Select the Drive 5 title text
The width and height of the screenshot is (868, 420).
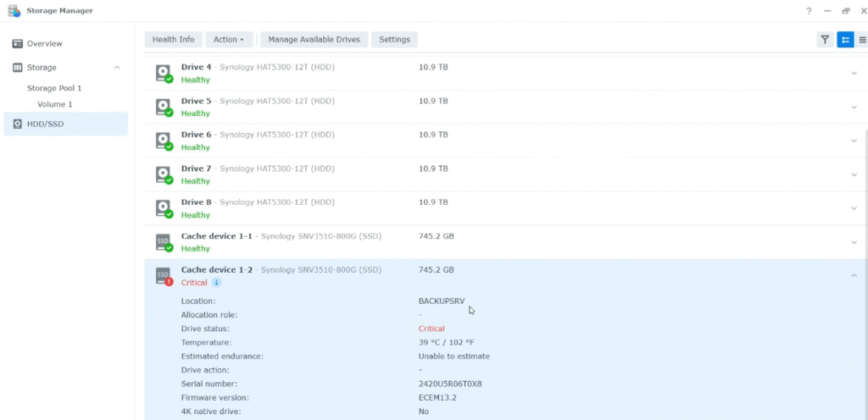(197, 101)
